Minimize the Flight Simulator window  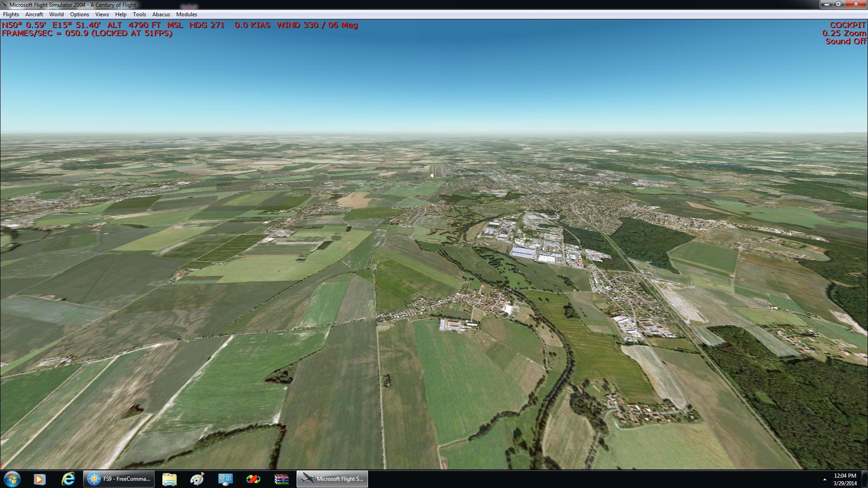click(827, 4)
